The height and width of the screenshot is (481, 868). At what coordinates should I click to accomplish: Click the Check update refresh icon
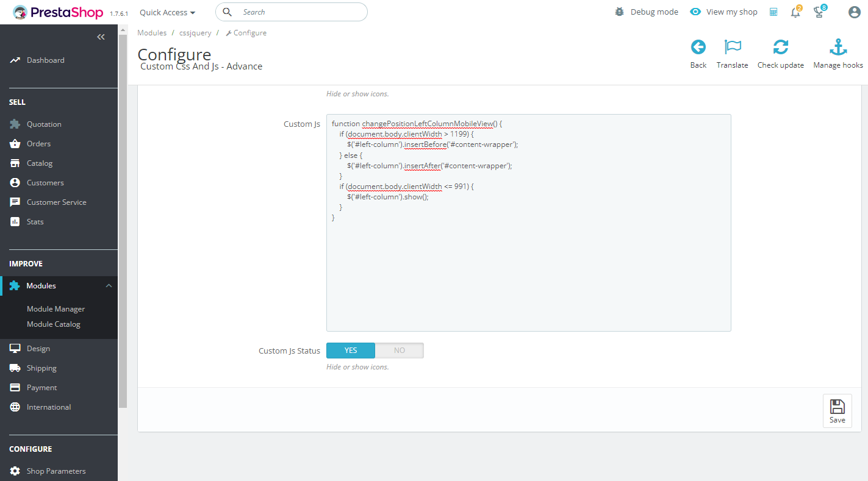781,47
